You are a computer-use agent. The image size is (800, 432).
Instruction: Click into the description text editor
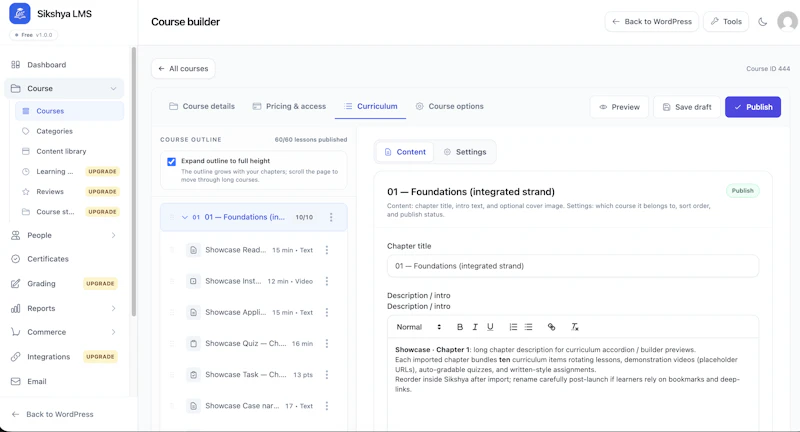click(x=573, y=385)
